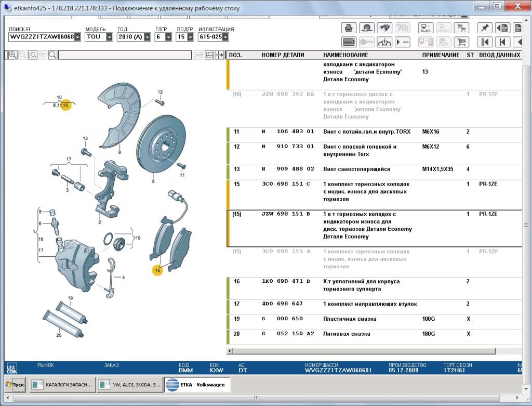Click the LEX CON logo in status bar
Screen dimensions: 532x406
tap(12, 369)
